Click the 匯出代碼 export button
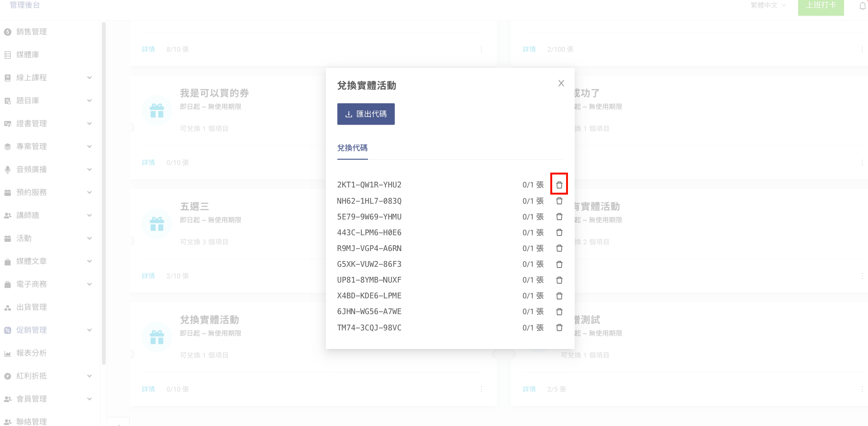The image size is (868, 426). (366, 114)
